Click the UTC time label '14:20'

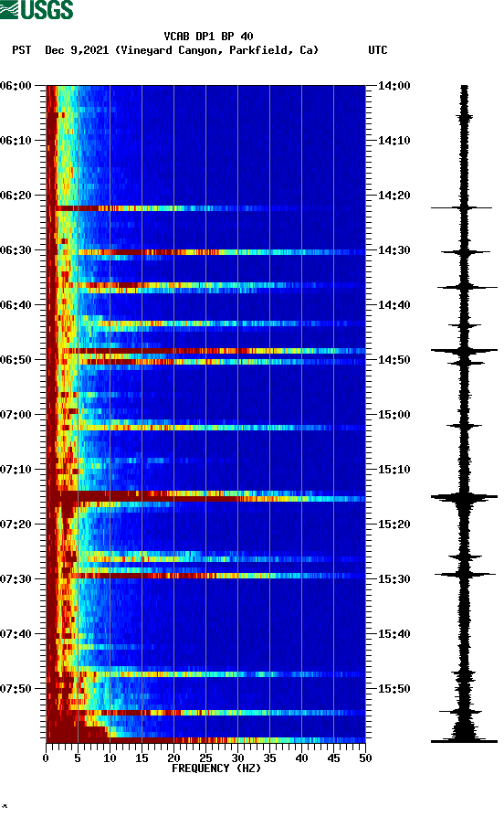pos(394,196)
